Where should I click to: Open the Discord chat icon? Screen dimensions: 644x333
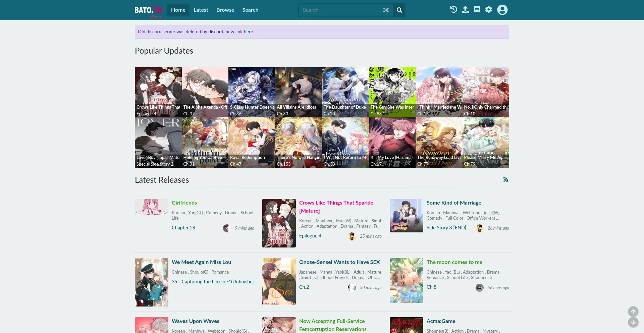(x=477, y=10)
